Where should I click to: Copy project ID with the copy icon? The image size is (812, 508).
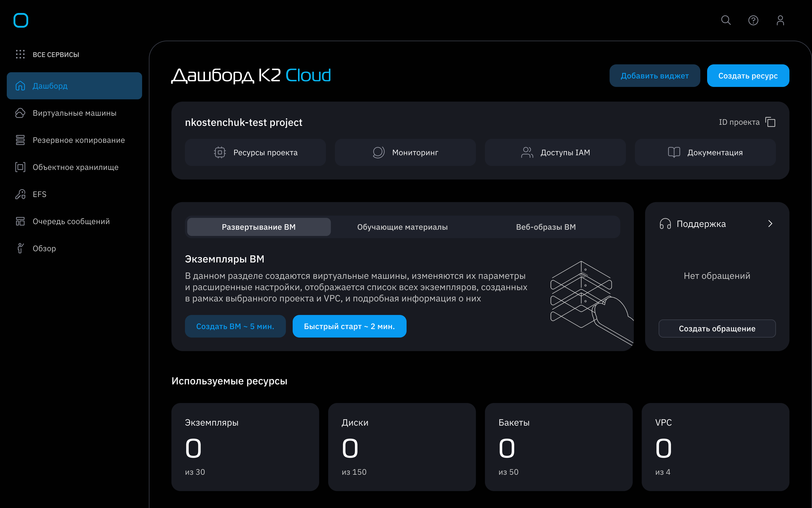(x=770, y=122)
